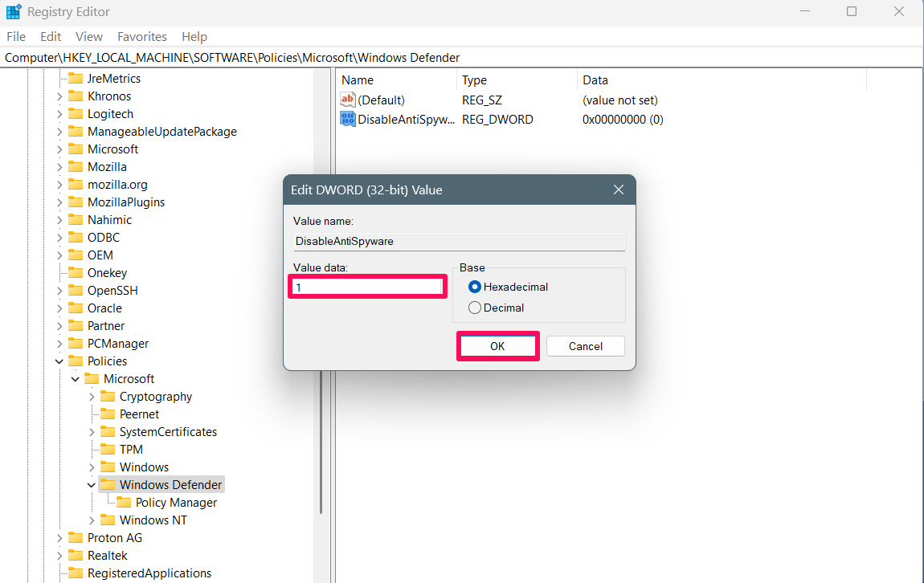Select the Hexadecimal base option
The width and height of the screenshot is (924, 583).
(x=474, y=287)
